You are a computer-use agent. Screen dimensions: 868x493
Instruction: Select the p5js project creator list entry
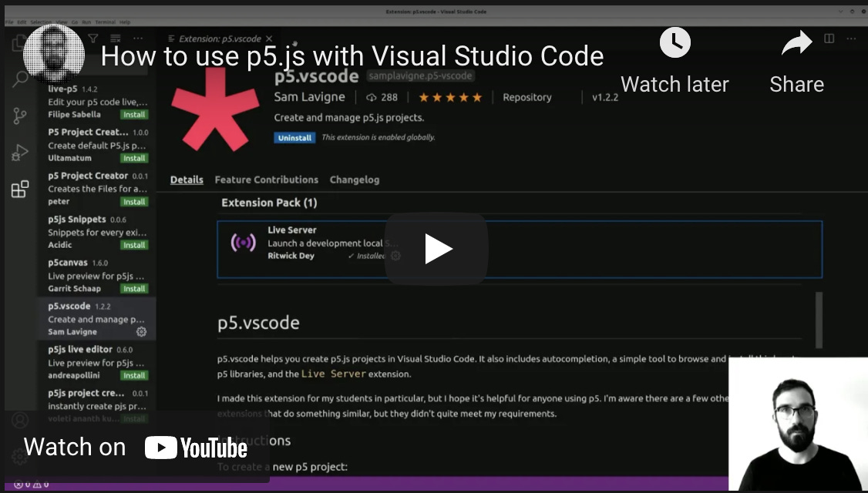pyautogui.click(x=97, y=406)
